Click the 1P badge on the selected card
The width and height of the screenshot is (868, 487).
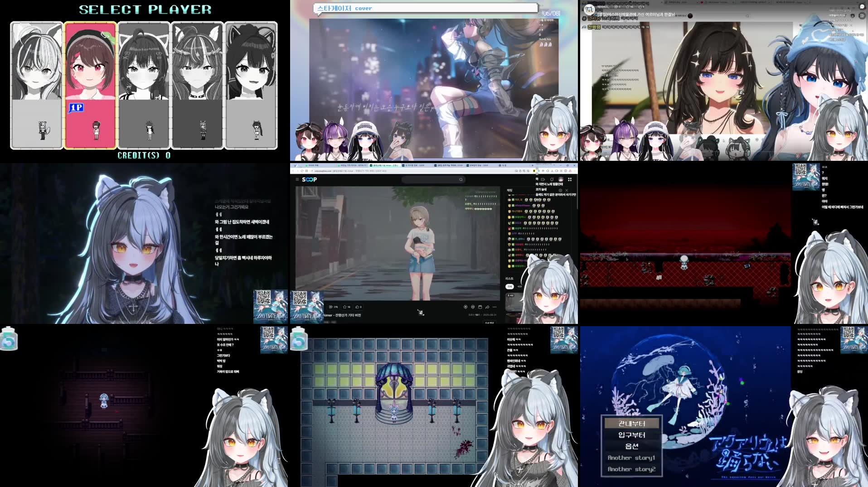[76, 107]
